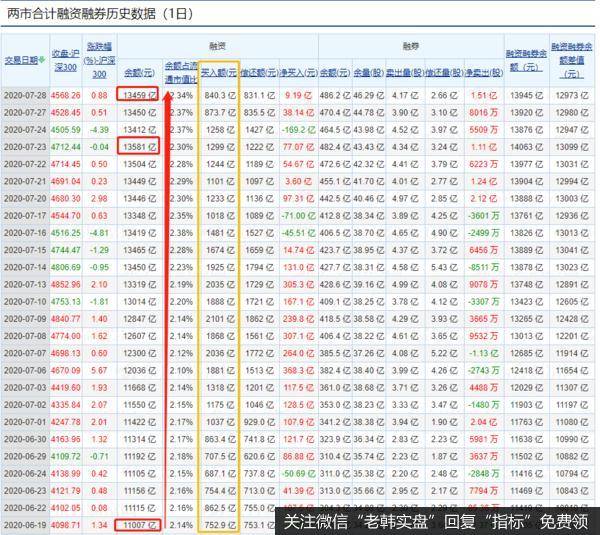Screen dimensions: 600x535
Task: Click the ratio 2.10% in 2020-07-06 row
Action: point(181,370)
